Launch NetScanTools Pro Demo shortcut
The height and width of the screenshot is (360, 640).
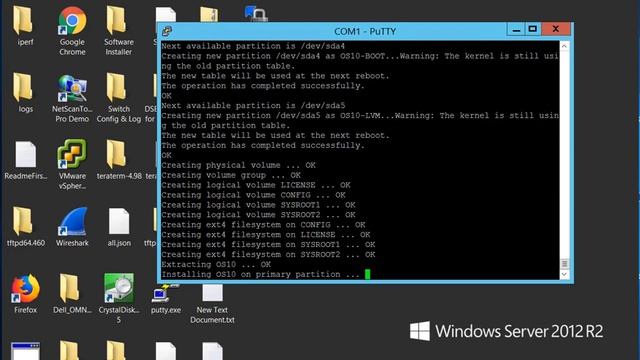point(72,98)
